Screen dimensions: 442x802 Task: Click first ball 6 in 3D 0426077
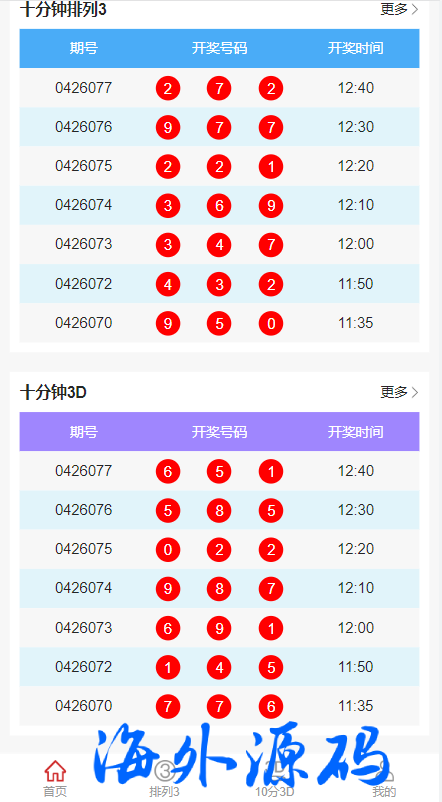coord(168,471)
